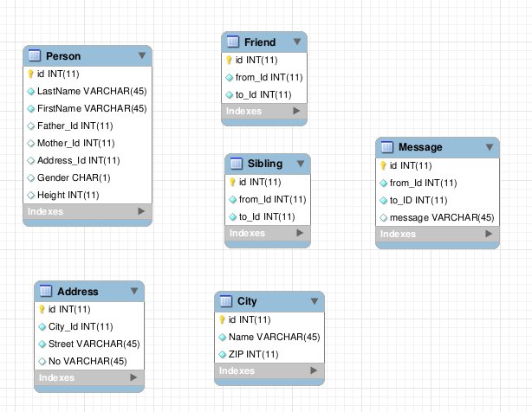Collapse the Sibling table with header arrow
Viewport: 532px width, 412px height.
pos(301,164)
